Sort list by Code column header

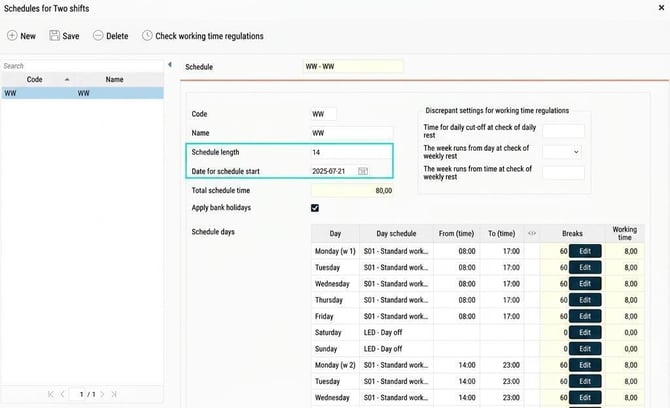point(35,79)
